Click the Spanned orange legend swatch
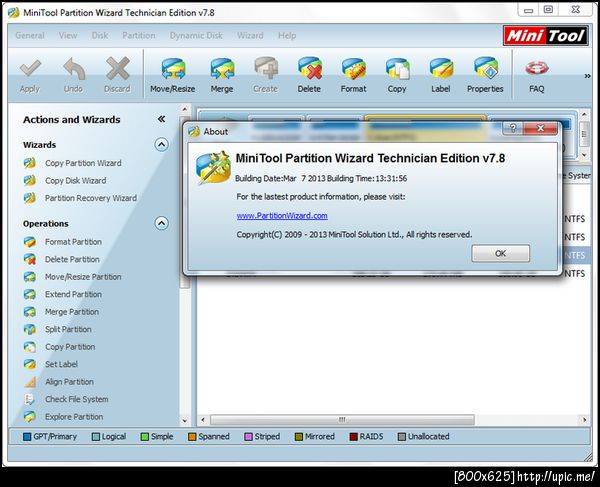 192,437
